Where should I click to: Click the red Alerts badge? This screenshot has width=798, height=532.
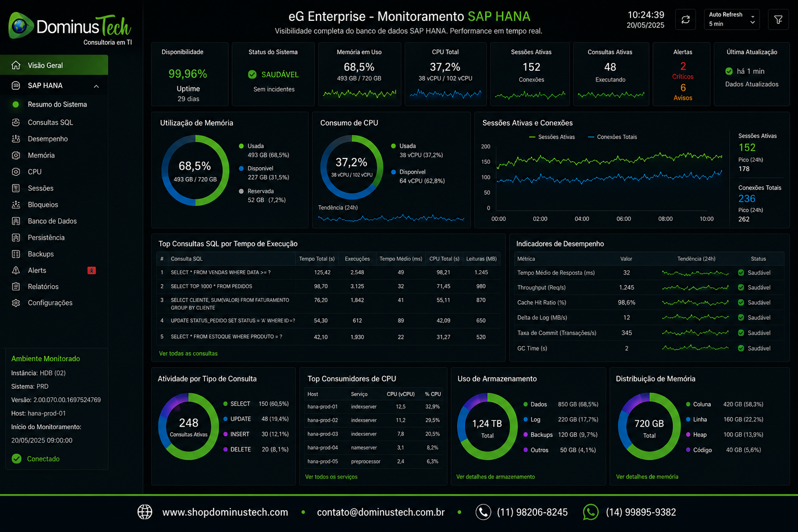click(x=91, y=270)
